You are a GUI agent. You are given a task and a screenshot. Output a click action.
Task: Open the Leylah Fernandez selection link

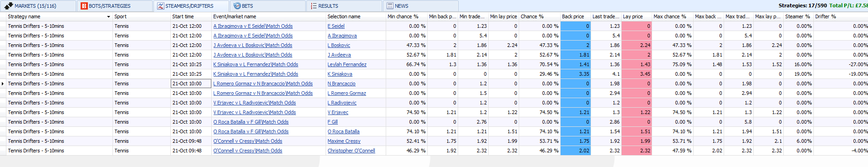[x=347, y=64]
